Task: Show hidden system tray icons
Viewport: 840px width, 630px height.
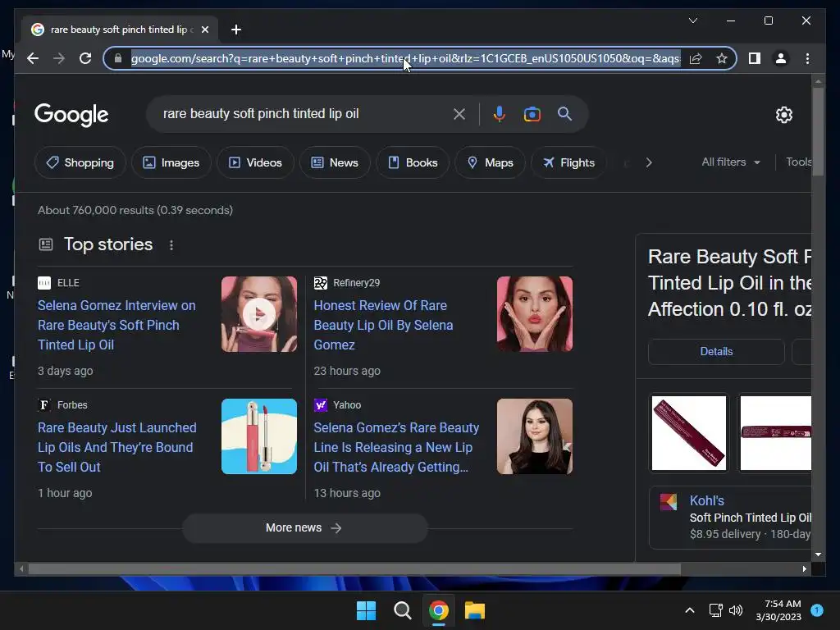Action: coord(690,610)
